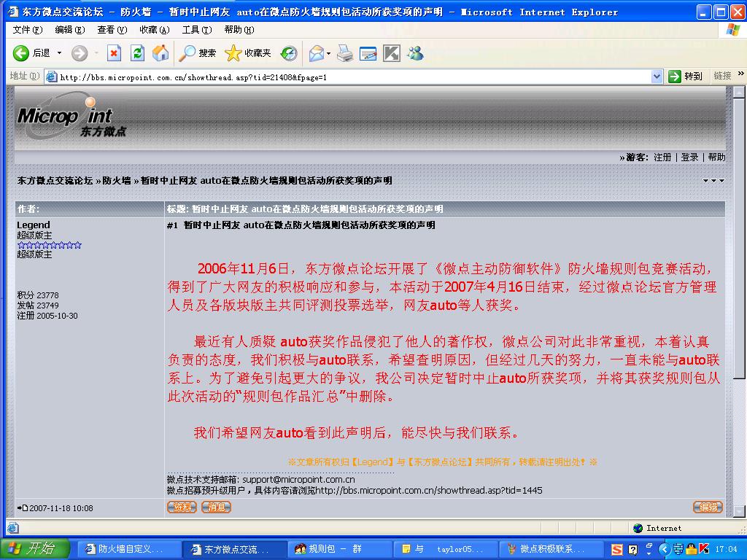
Task: Click the 开始 Start button
Action: click(35, 549)
